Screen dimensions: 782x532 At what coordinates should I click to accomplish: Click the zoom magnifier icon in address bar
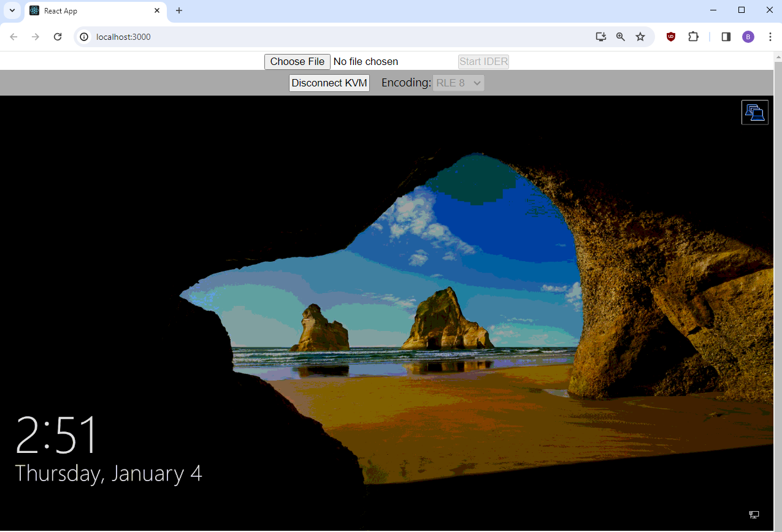pyautogui.click(x=621, y=37)
